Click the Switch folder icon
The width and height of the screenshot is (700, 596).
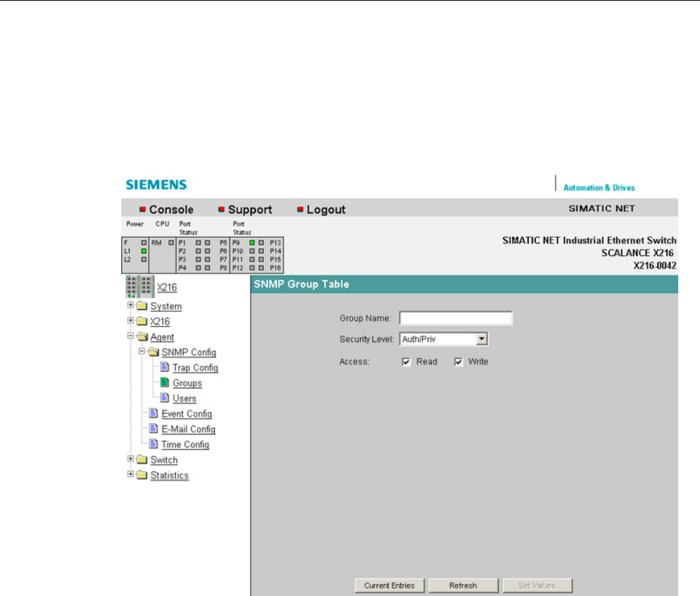(142, 459)
